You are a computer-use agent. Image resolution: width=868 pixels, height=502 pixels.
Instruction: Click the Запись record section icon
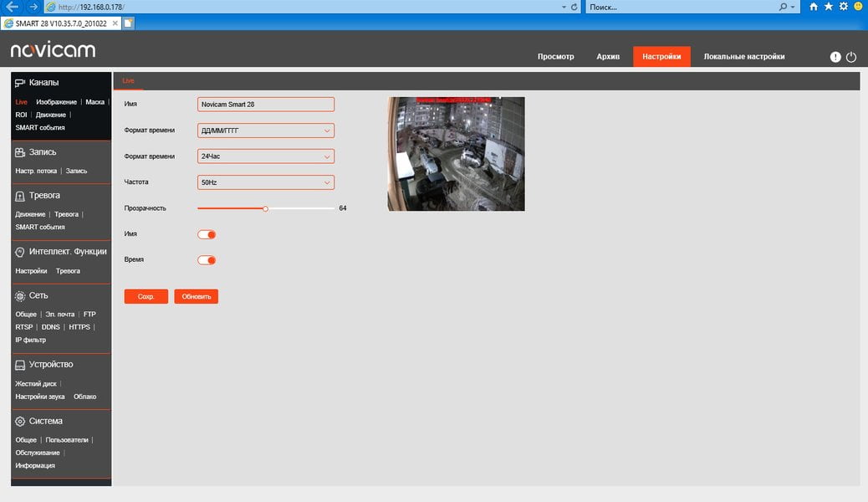pos(20,152)
